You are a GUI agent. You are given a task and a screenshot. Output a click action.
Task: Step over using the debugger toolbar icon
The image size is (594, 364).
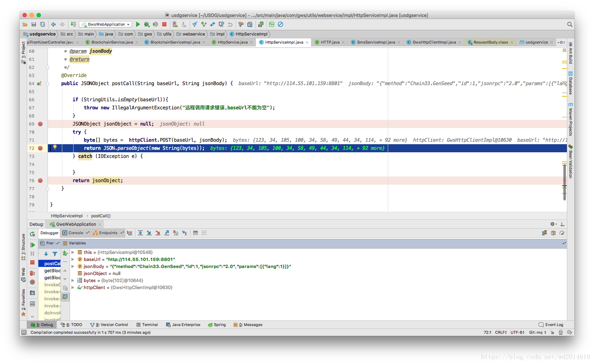pyautogui.click(x=140, y=233)
